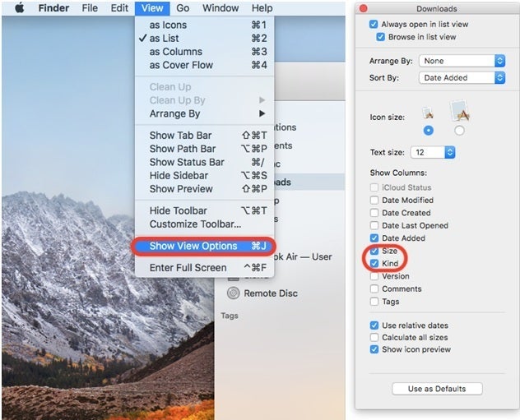Image resolution: width=520 pixels, height=420 pixels.
Task: Choose as Columns view
Action: point(204,52)
